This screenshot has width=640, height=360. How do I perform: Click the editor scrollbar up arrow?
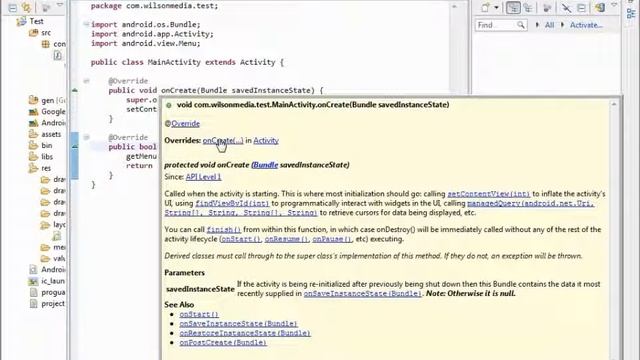click(x=454, y=6)
